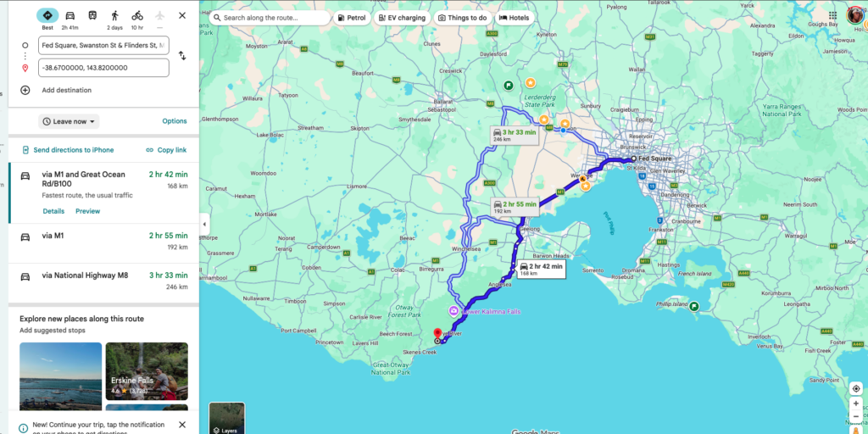
Task: Zoom out on the map
Action: [x=856, y=416]
